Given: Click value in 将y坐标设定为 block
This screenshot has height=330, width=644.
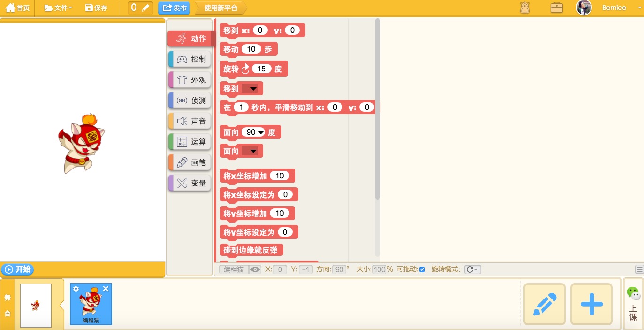Looking at the screenshot, I should [285, 232].
